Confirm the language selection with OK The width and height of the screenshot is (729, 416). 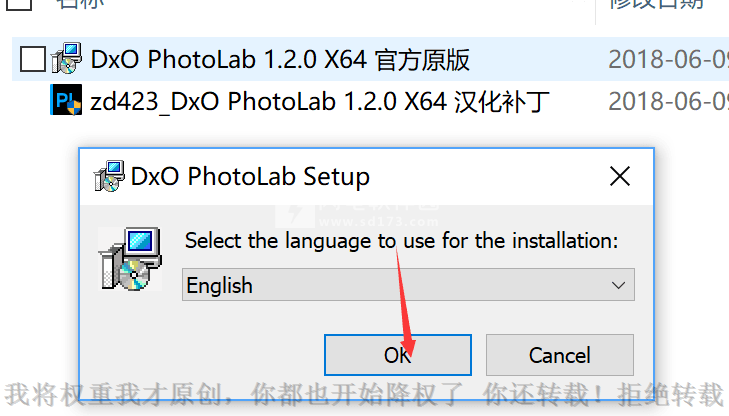click(398, 355)
